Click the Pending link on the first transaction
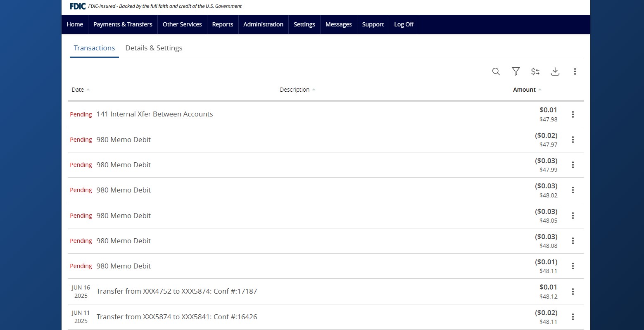The width and height of the screenshot is (644, 330). pos(81,114)
